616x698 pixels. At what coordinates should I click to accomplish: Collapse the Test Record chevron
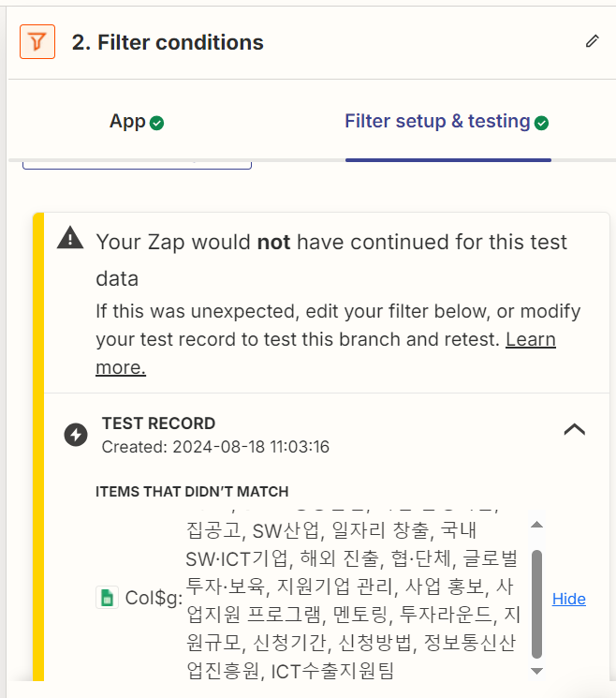pyautogui.click(x=574, y=429)
